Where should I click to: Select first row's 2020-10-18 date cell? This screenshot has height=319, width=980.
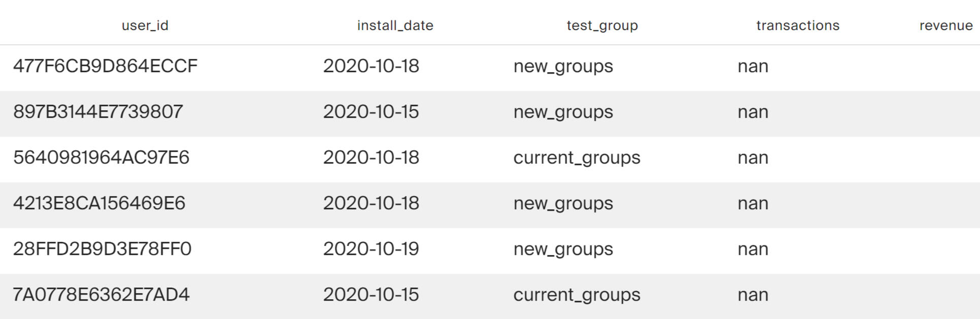coord(371,66)
